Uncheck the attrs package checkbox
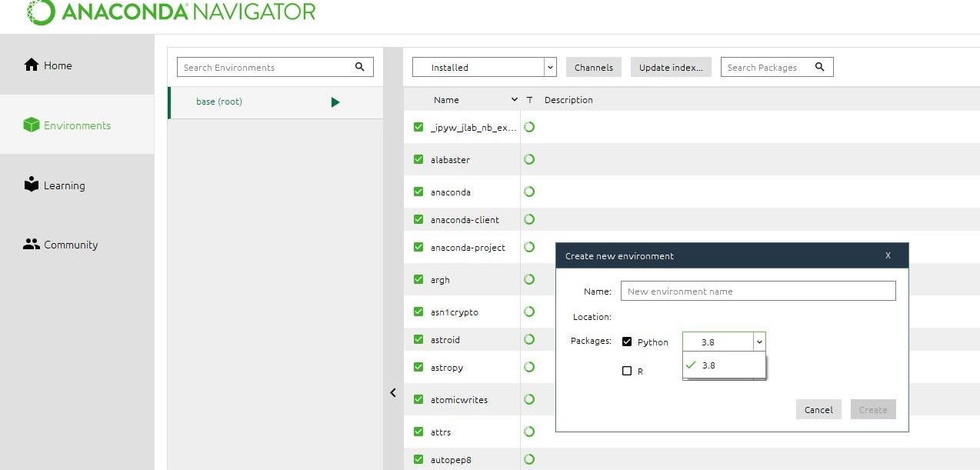980x470 pixels. coord(418,432)
